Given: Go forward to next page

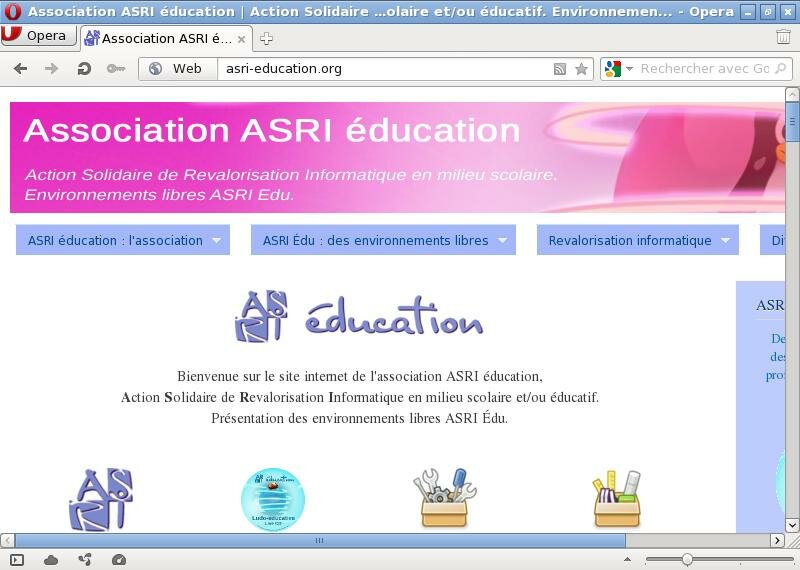Looking at the screenshot, I should pos(52,68).
